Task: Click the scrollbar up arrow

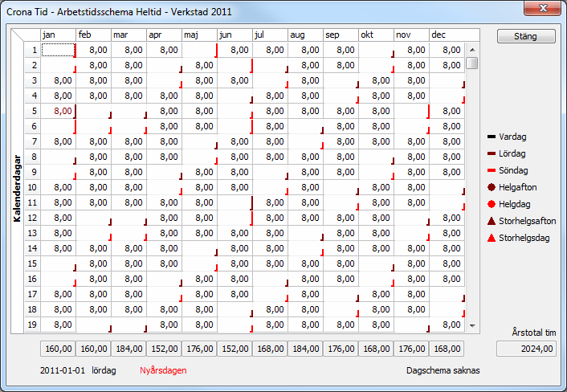Action: (x=472, y=50)
